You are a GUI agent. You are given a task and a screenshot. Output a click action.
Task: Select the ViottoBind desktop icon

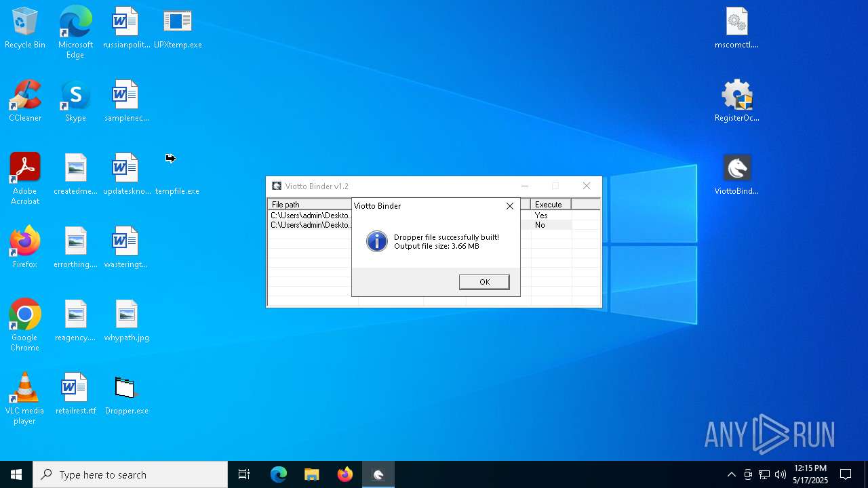(736, 175)
